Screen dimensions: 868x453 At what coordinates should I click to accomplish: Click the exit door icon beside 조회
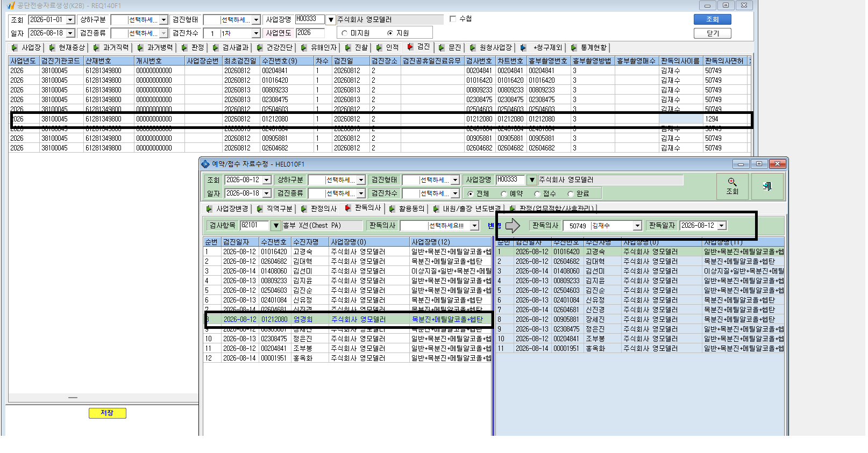coord(767,186)
